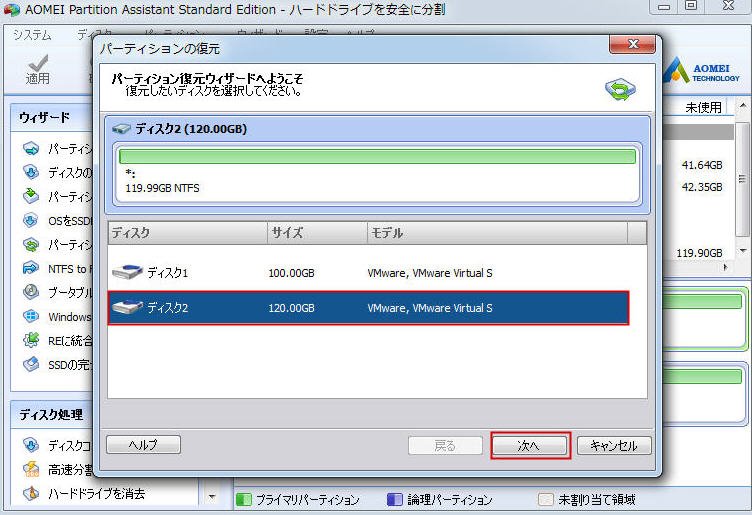
Task: Click the 論理パーティション blue legend swatch
Action: tap(395, 500)
